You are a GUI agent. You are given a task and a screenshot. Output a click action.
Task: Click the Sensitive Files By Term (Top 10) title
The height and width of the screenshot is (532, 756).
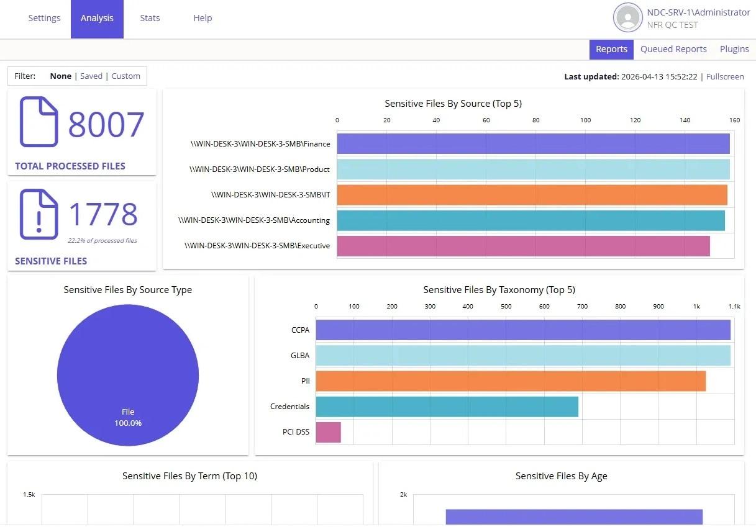pos(189,476)
